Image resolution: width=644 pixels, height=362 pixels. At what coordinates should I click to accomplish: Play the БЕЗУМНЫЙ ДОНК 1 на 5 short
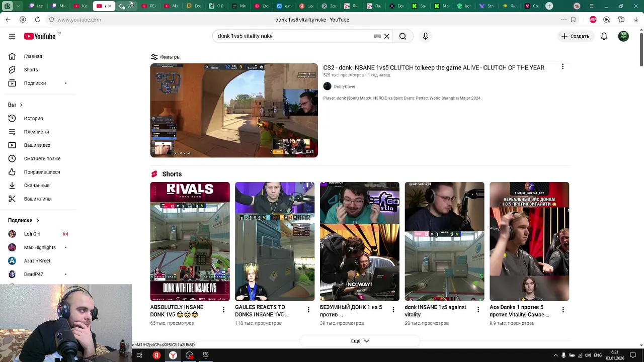click(360, 241)
